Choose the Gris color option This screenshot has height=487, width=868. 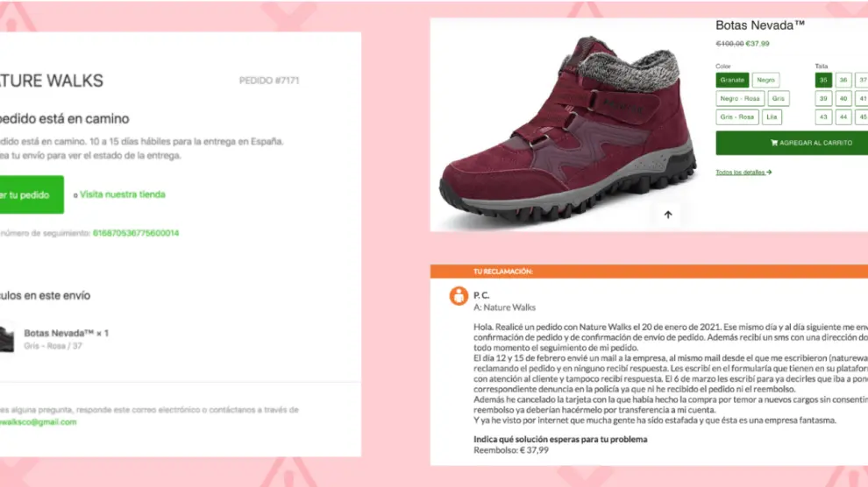(x=779, y=98)
